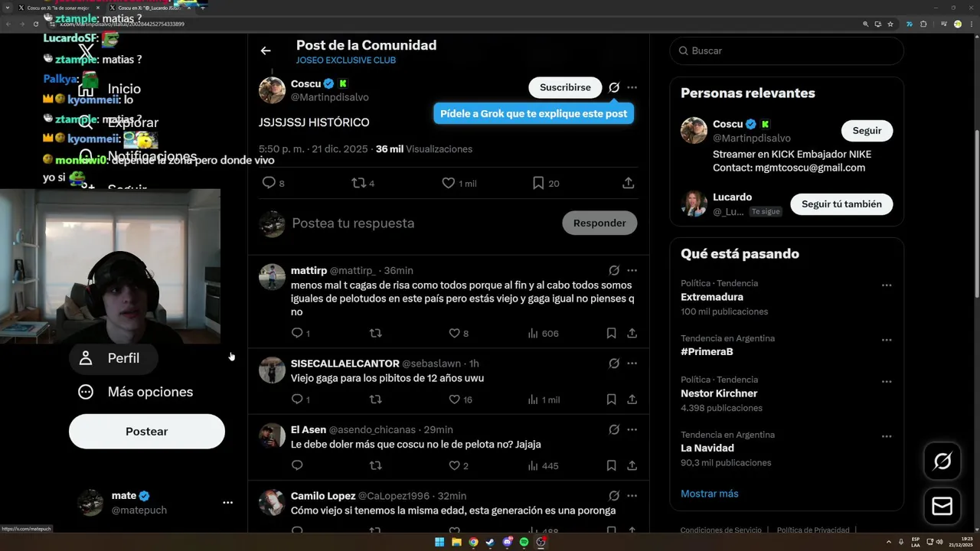The image size is (980, 551).
Task: Open Spotify from the taskbar
Action: (524, 542)
